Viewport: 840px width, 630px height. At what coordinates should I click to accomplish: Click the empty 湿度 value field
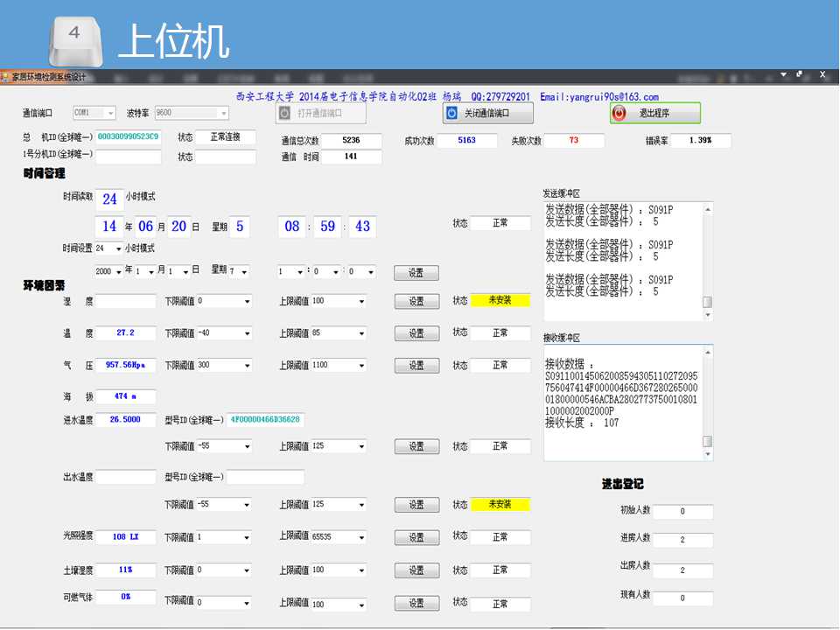click(125, 301)
